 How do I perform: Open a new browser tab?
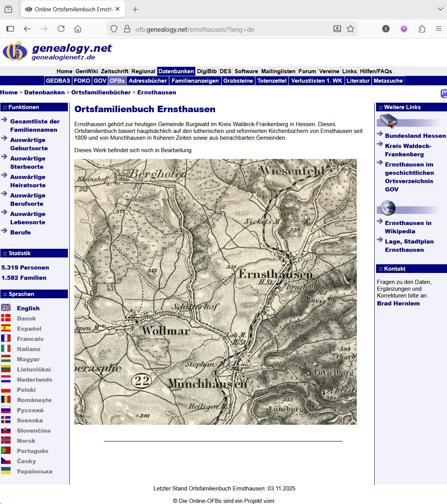[x=135, y=9]
